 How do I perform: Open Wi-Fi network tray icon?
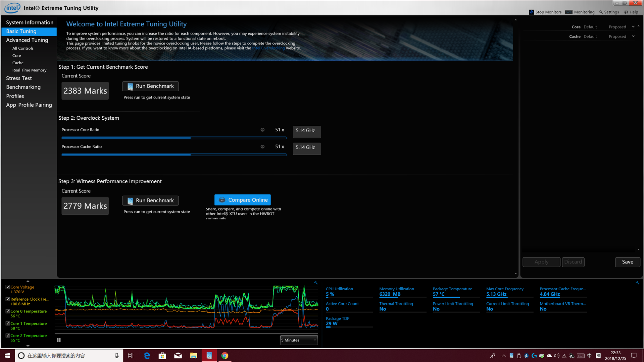coord(564,356)
